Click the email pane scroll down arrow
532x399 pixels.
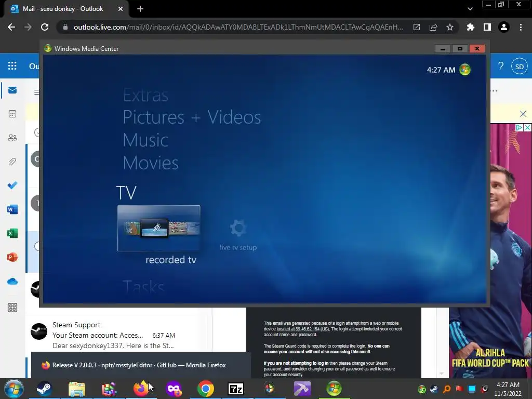[442, 374]
